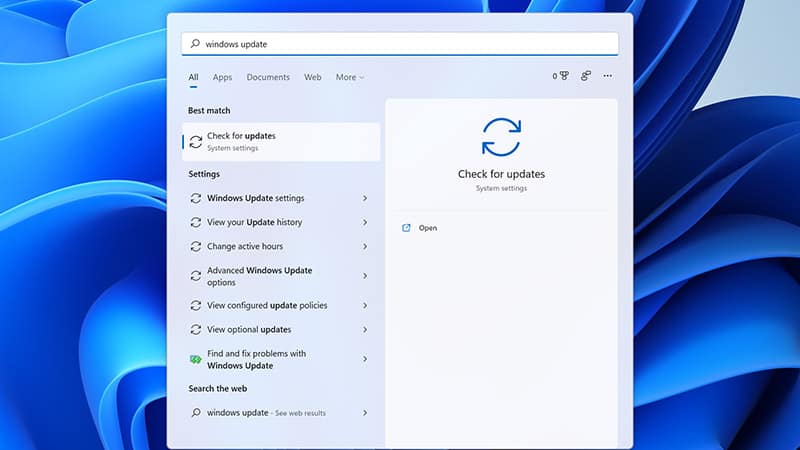Expand the Advanced Windows Update options chevron
This screenshot has width=800, height=450.
click(x=365, y=276)
